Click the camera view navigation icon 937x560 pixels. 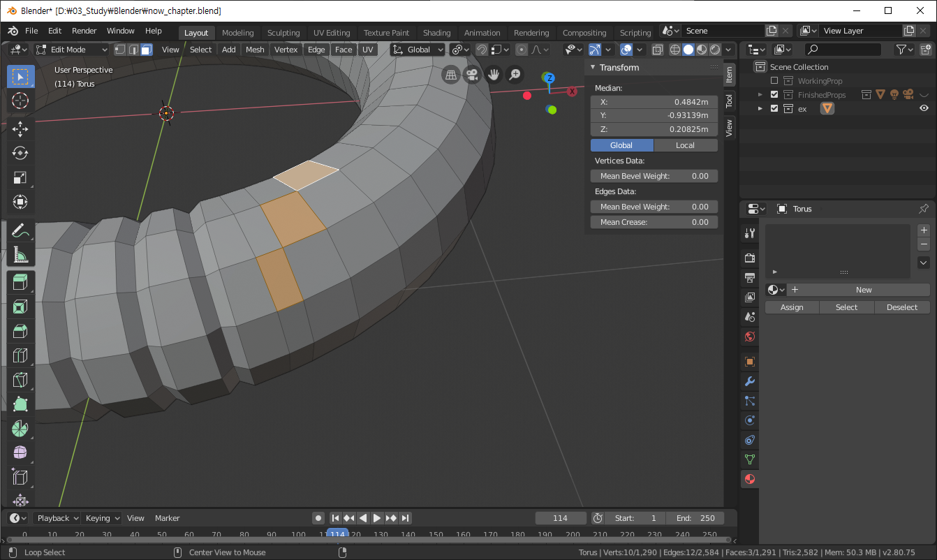coord(472,75)
